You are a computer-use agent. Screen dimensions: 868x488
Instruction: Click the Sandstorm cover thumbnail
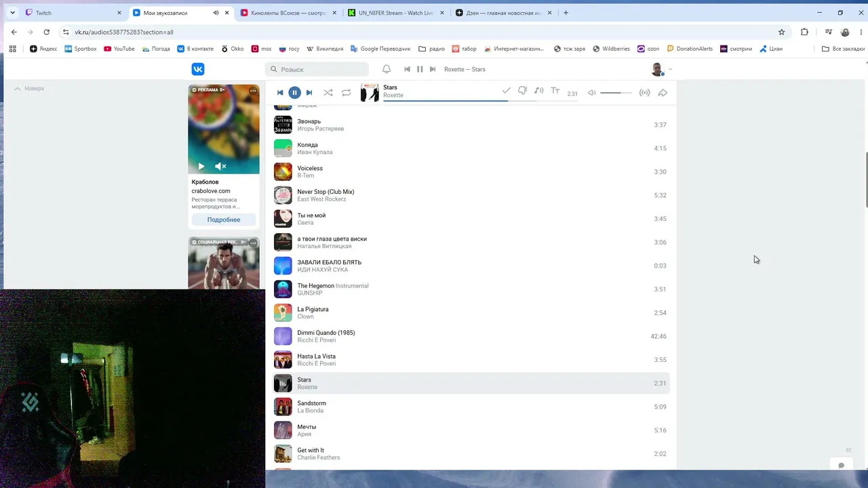click(x=283, y=407)
